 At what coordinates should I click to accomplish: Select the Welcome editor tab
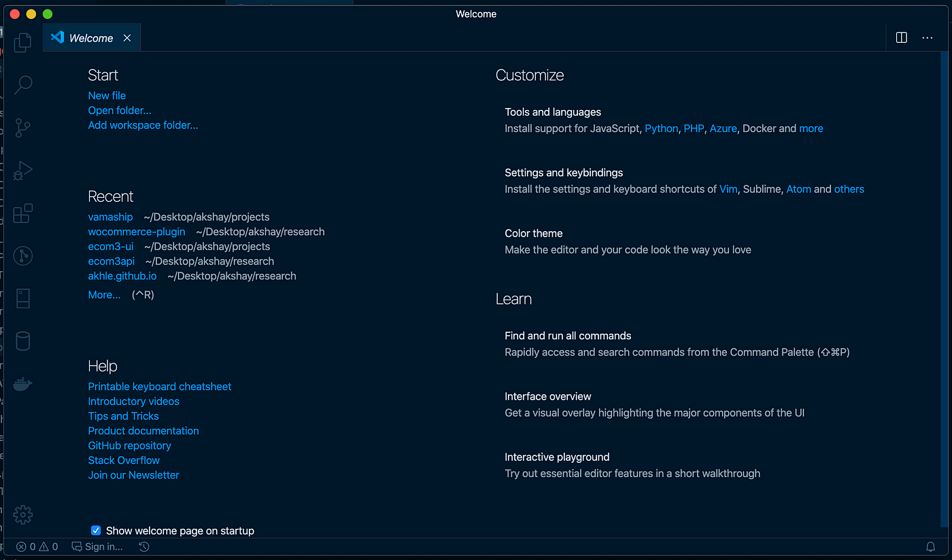click(x=91, y=38)
